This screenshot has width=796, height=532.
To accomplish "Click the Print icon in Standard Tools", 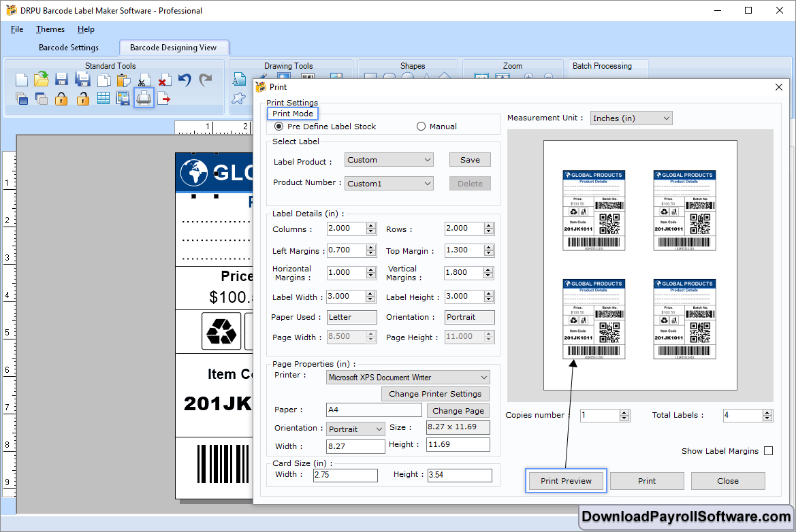I will pos(144,98).
